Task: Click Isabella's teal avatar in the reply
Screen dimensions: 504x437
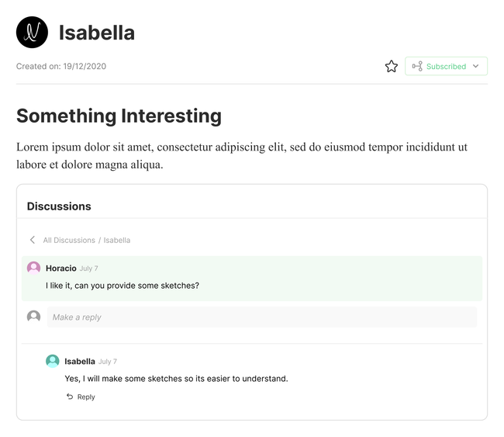Action: pyautogui.click(x=53, y=361)
